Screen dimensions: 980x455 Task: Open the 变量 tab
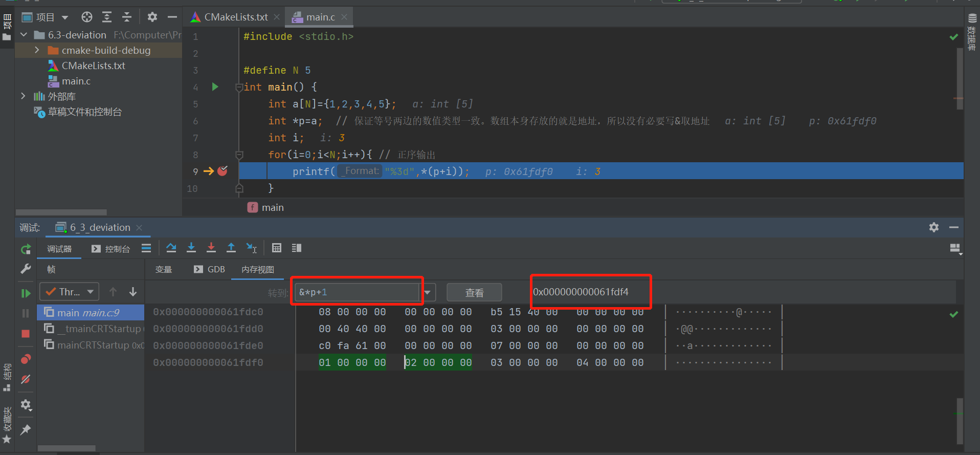pos(164,269)
